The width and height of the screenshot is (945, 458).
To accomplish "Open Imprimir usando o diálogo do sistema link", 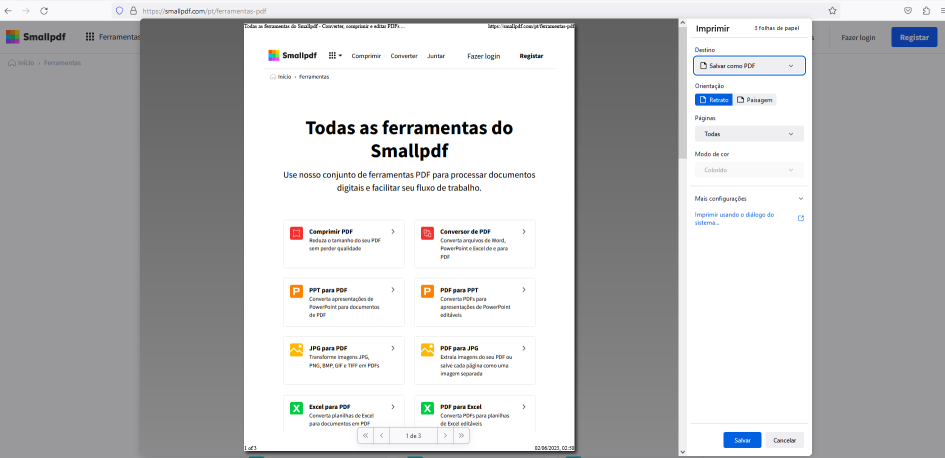I will point(734,218).
